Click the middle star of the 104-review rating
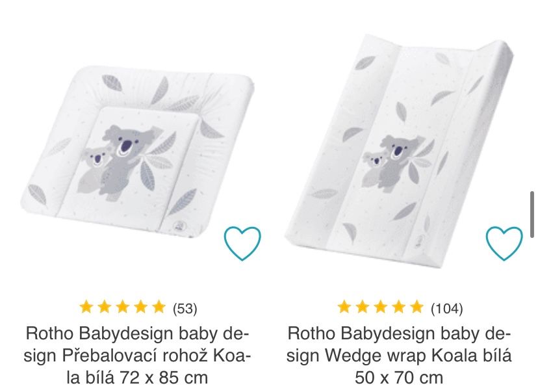Viewport: 538px width, 392px height. 381,307
